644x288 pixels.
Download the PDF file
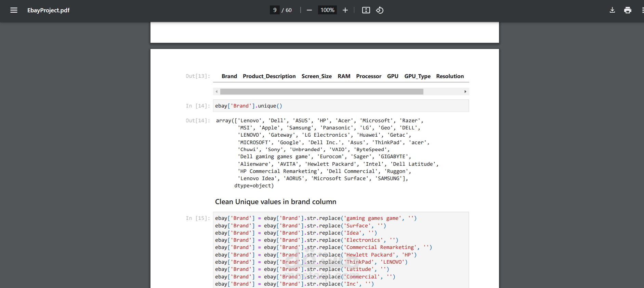(x=612, y=10)
